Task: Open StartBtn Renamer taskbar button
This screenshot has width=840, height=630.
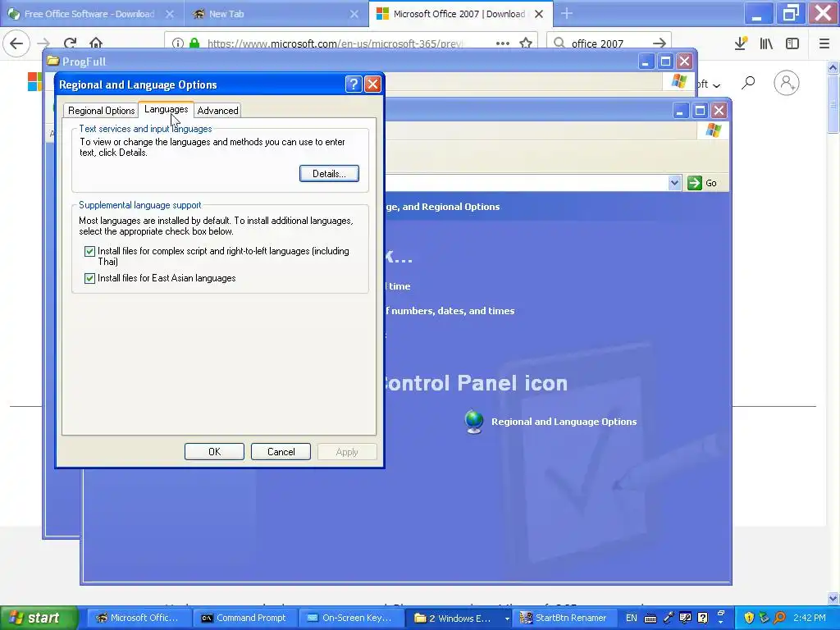Action: (x=563, y=619)
